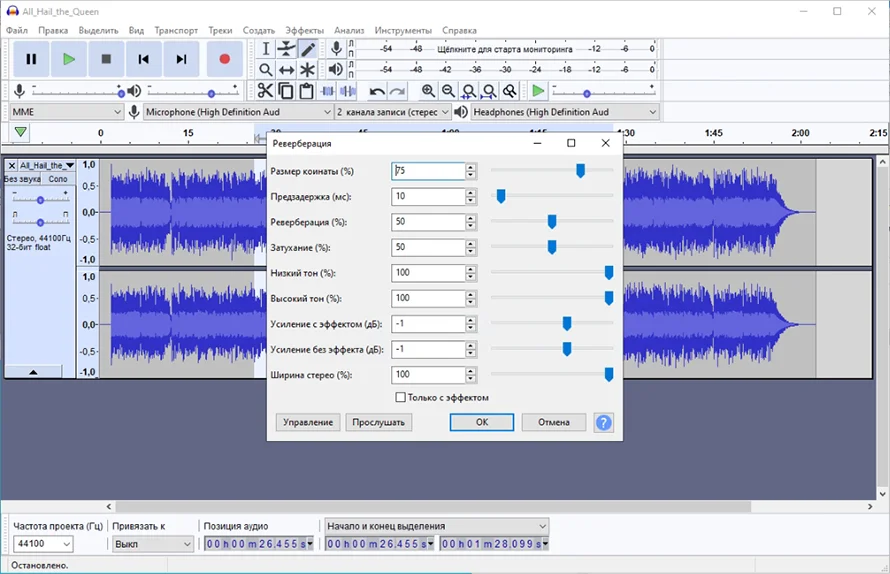Click the 'Прослушать' preview button

[379, 422]
